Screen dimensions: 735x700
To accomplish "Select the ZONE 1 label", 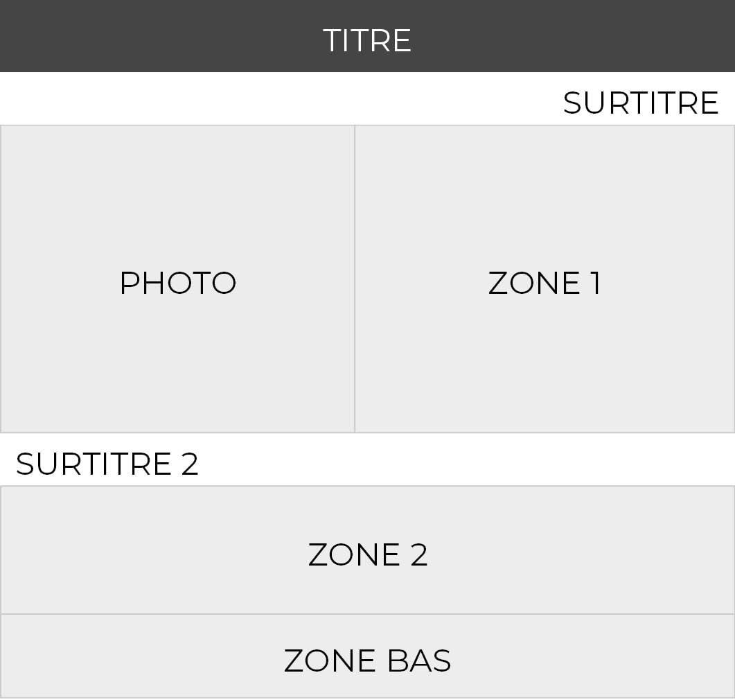I will click(x=544, y=283).
